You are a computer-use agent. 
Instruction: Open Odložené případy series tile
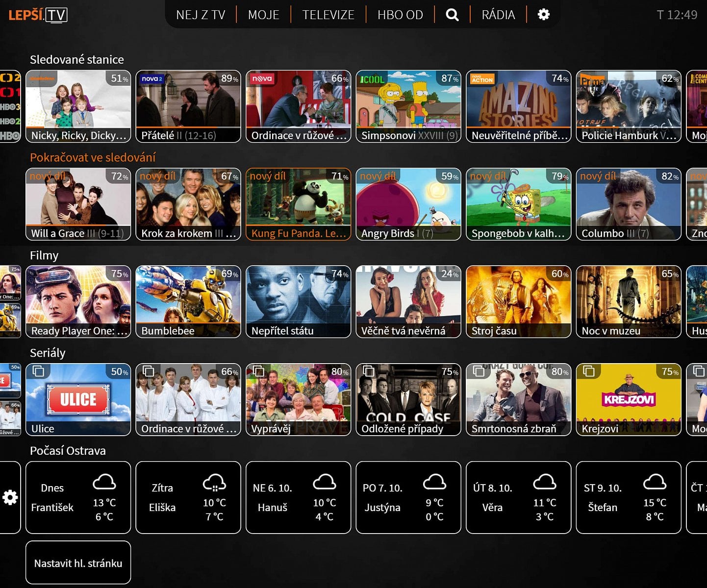tap(408, 400)
